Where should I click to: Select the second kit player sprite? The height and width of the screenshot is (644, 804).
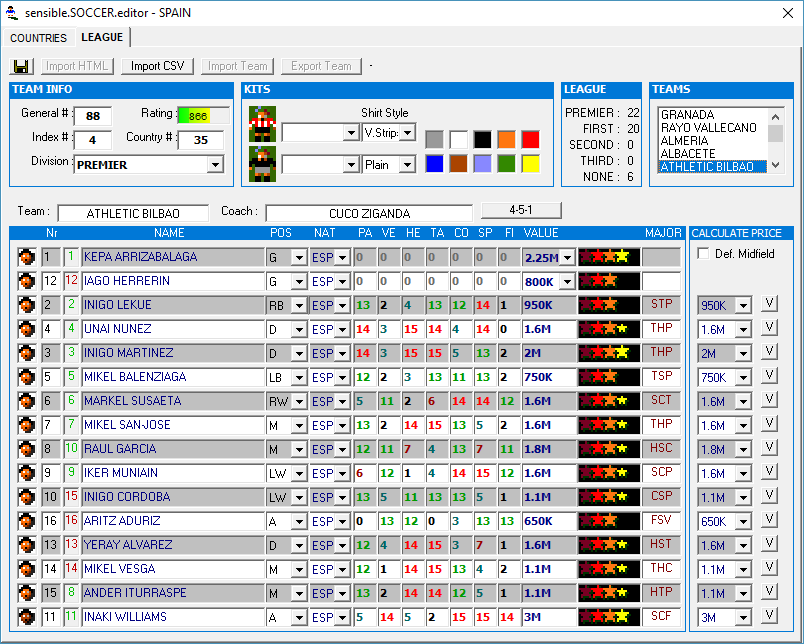pos(263,164)
